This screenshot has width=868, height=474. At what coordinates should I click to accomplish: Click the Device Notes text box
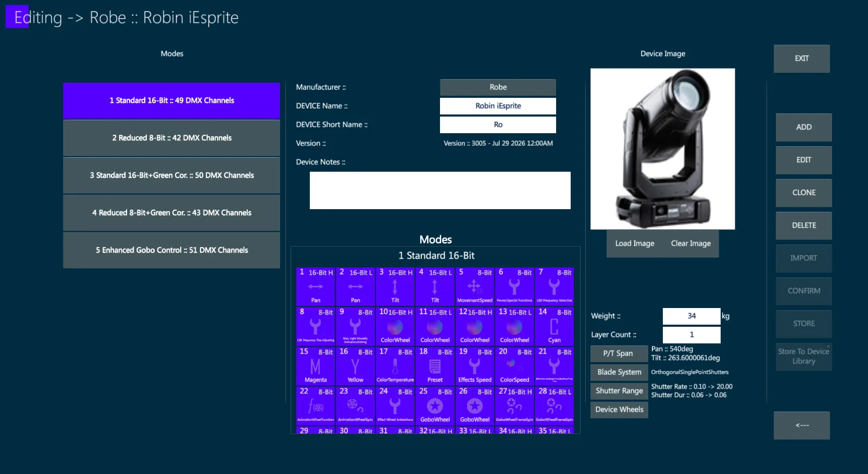pyautogui.click(x=440, y=190)
